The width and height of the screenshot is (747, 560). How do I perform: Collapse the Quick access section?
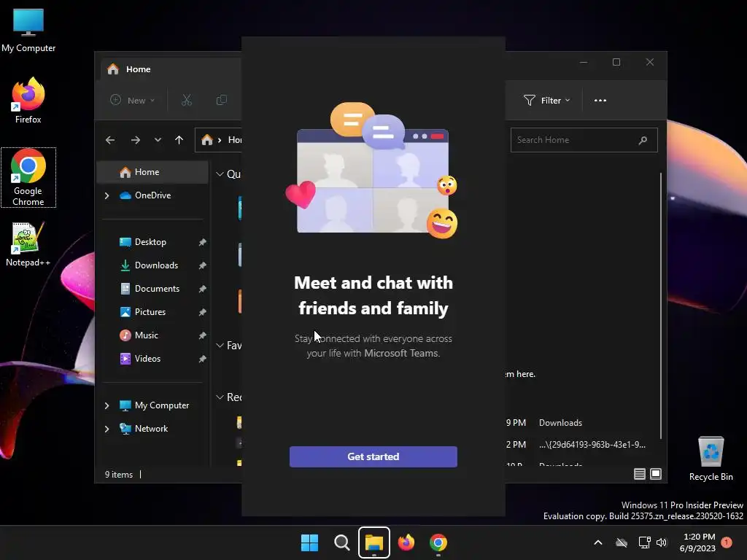coord(220,174)
